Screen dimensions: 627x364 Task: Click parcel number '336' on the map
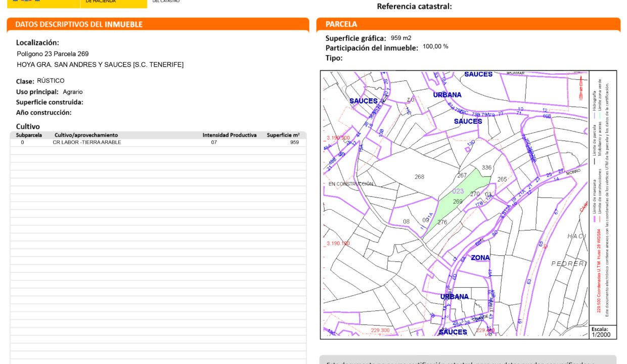click(486, 167)
